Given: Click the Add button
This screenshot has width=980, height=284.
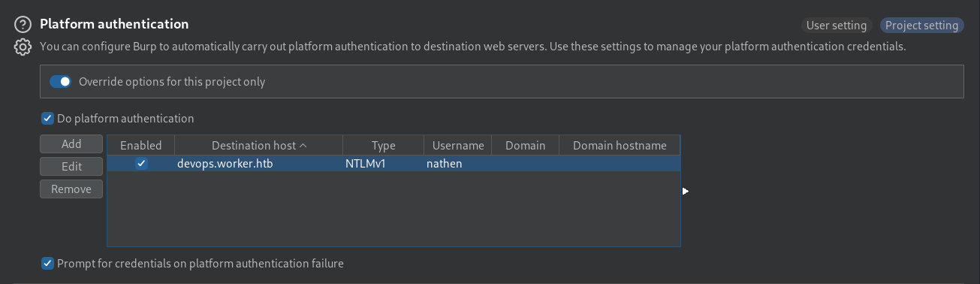Looking at the screenshot, I should (x=71, y=144).
